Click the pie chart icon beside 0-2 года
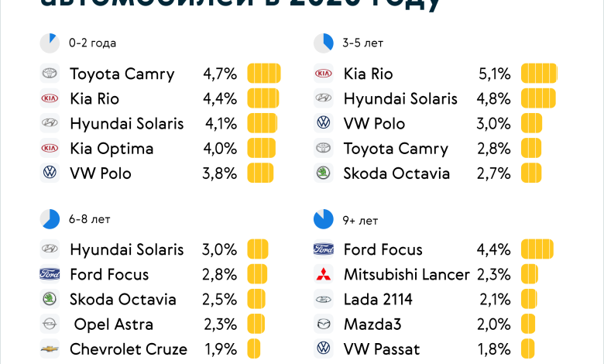604x364 pixels. [x=50, y=43]
